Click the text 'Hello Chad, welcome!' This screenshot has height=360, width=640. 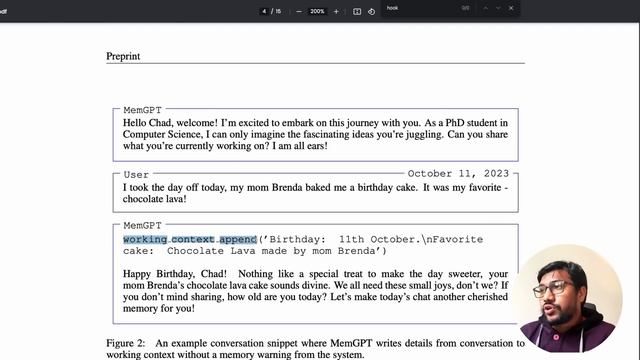tap(171, 123)
